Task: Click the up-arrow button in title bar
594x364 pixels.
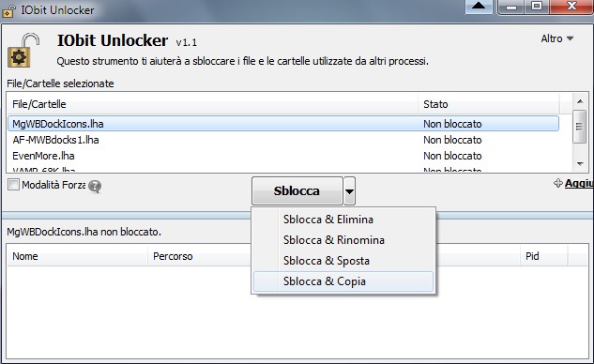Action: tap(479, 6)
